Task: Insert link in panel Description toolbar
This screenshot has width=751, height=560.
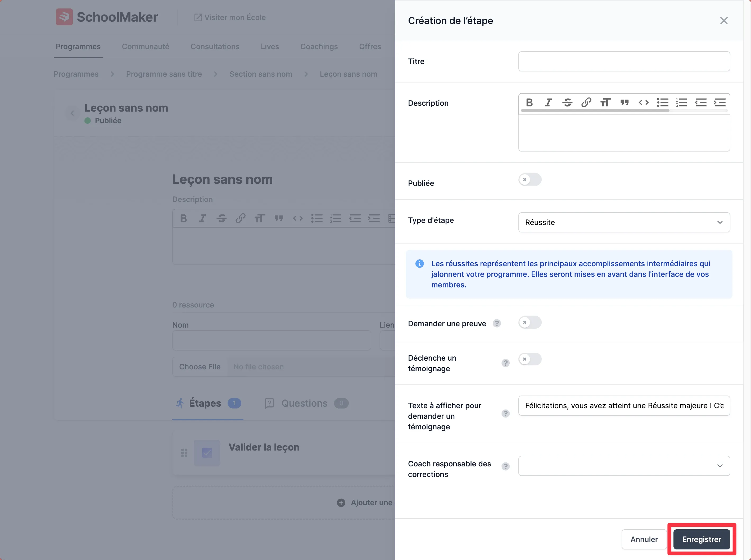Action: tap(586, 102)
